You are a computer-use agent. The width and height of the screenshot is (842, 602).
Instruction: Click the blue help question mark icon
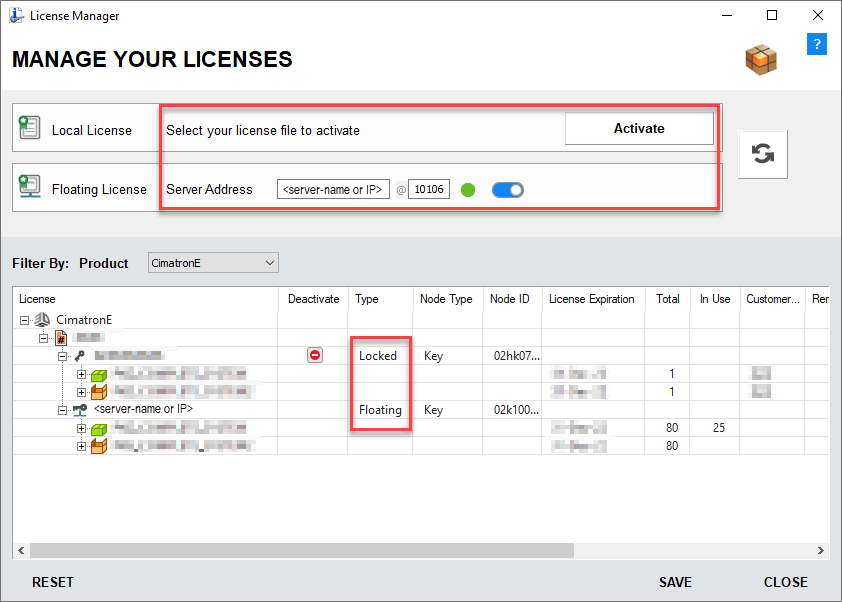point(816,44)
